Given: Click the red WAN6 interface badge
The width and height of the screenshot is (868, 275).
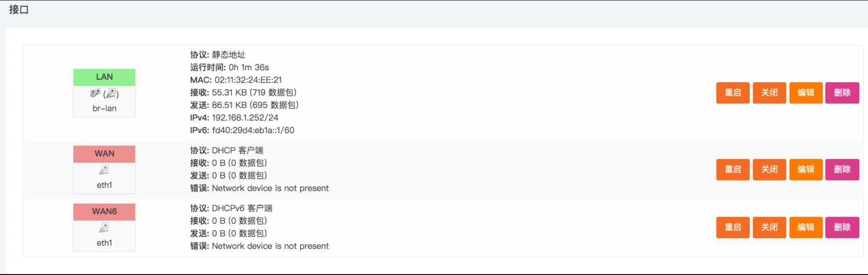Looking at the screenshot, I should click(104, 211).
